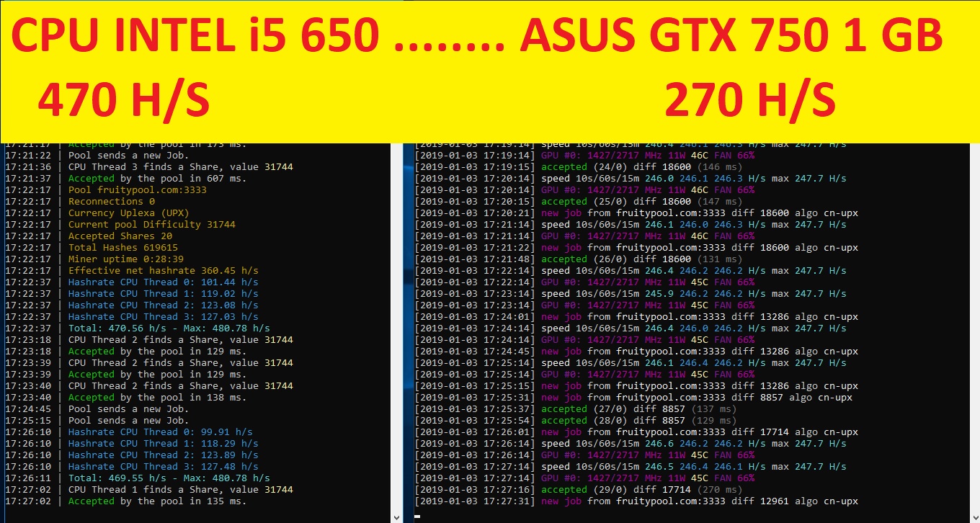Screen dimensions: 980x523
Task: Select the 17:20:21 'new job' line in right terminal
Action: [636, 213]
